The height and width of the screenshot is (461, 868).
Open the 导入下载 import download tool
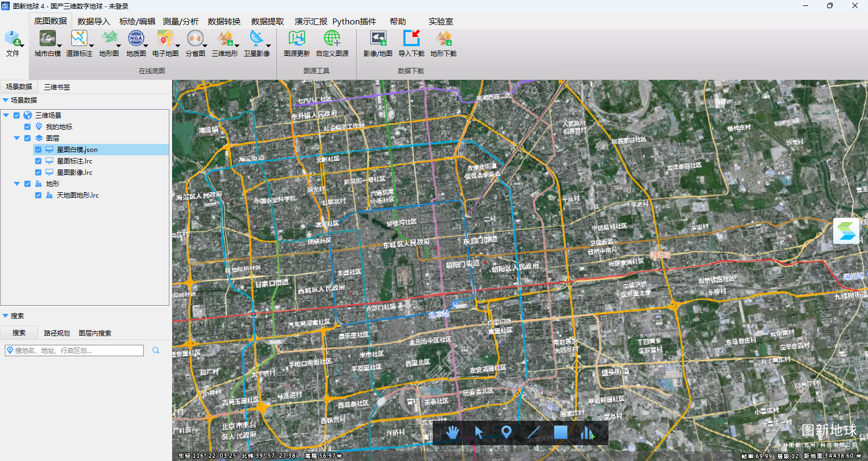click(411, 43)
